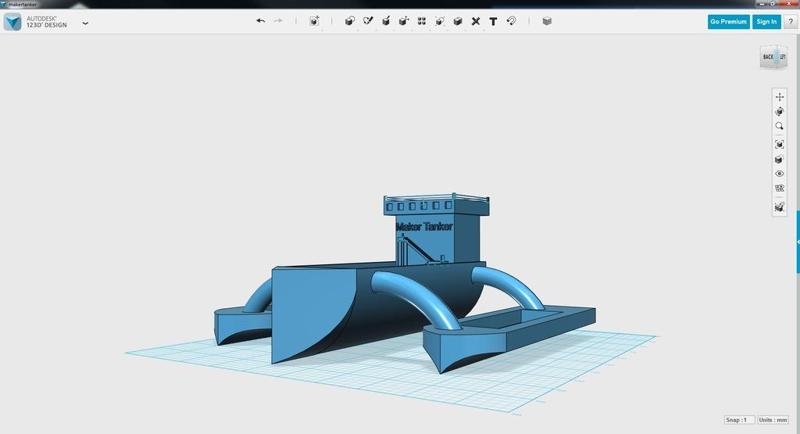Select the Pan tool in navigation bar
This screenshot has height=434, width=800.
click(x=779, y=97)
